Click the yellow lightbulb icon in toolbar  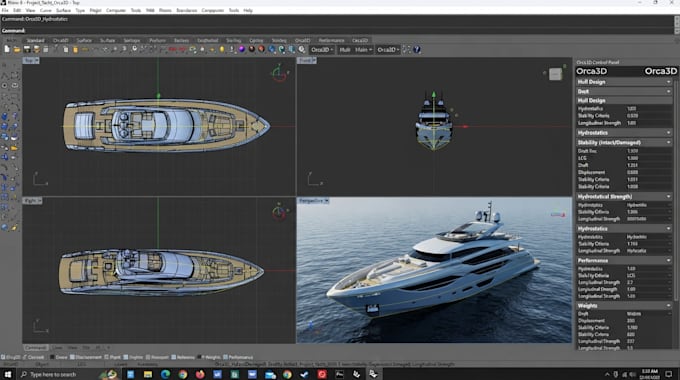(x=222, y=49)
